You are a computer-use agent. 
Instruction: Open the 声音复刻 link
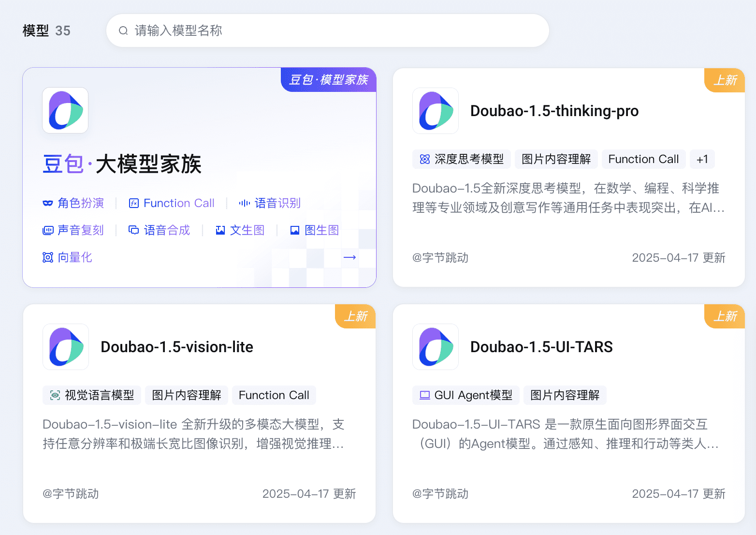(x=81, y=230)
